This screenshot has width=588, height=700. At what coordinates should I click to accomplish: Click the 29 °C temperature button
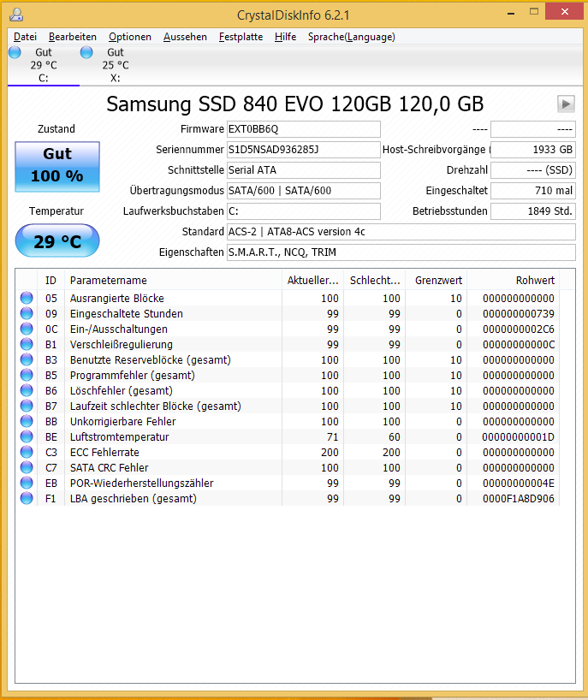tap(57, 241)
